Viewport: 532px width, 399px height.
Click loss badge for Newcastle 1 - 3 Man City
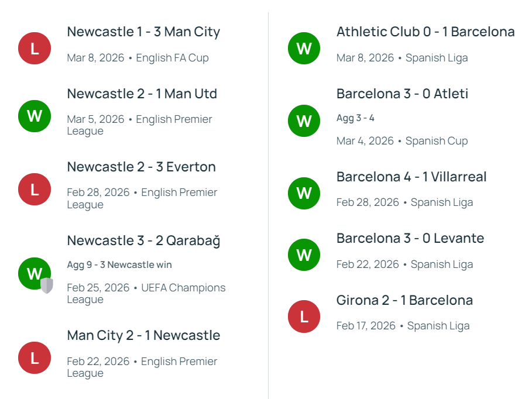35,48
